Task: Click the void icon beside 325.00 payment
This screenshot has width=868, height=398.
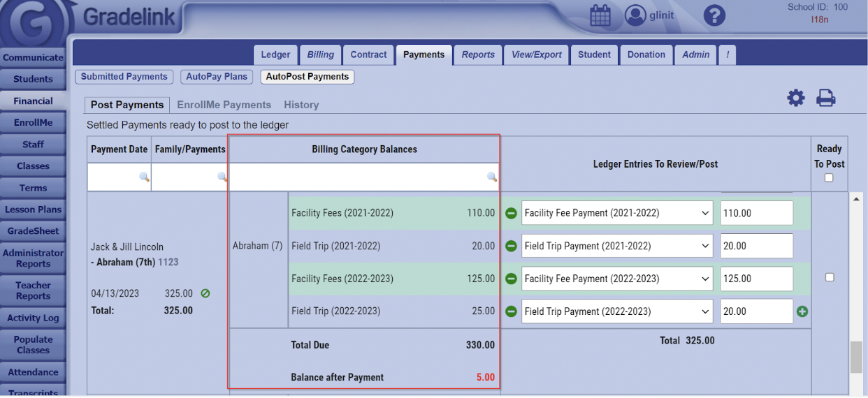Action: click(205, 293)
